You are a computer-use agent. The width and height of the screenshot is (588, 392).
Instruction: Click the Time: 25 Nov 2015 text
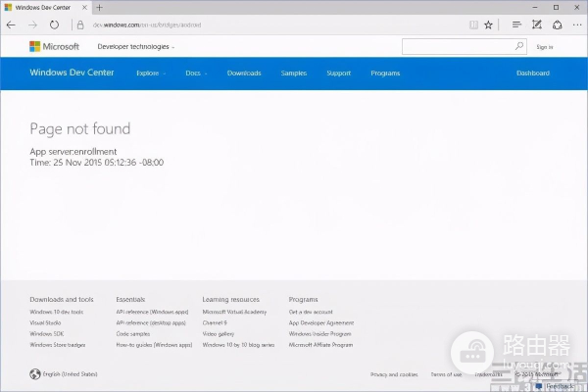97,163
